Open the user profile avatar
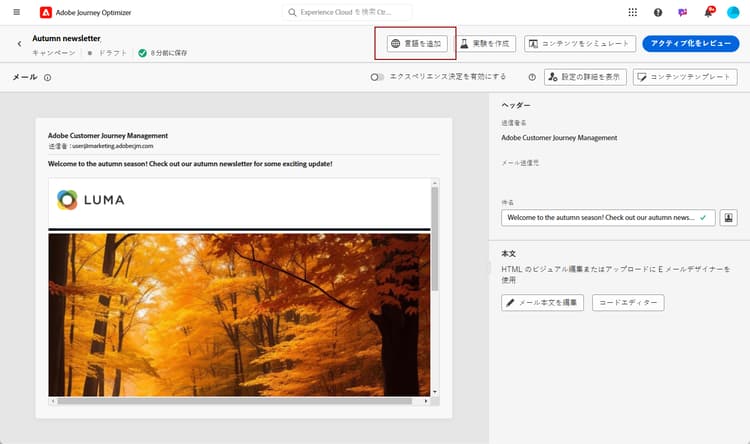Screen dimensions: 750x444 (733, 12)
